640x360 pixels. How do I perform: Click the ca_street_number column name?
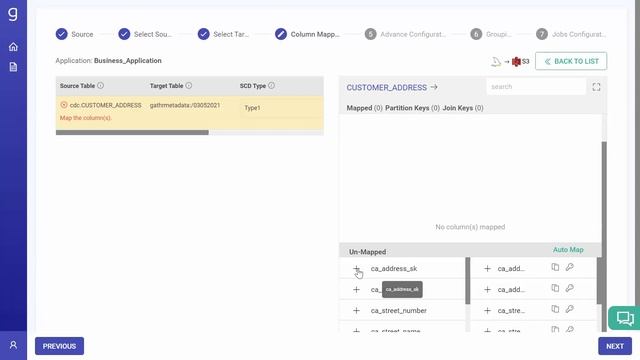(x=399, y=311)
